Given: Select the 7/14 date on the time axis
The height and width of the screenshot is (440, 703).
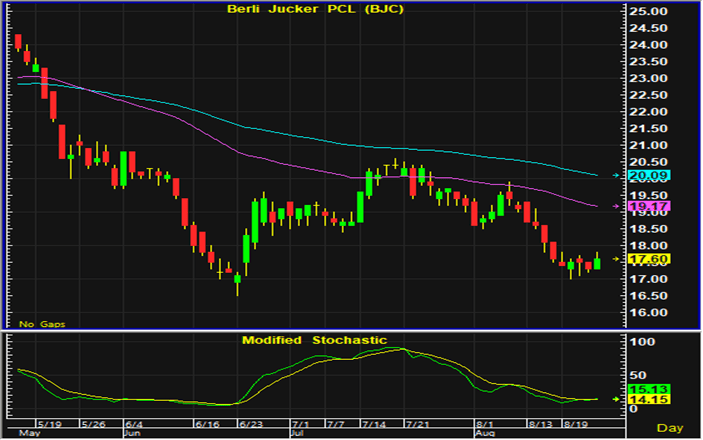Looking at the screenshot, I should click(x=373, y=424).
